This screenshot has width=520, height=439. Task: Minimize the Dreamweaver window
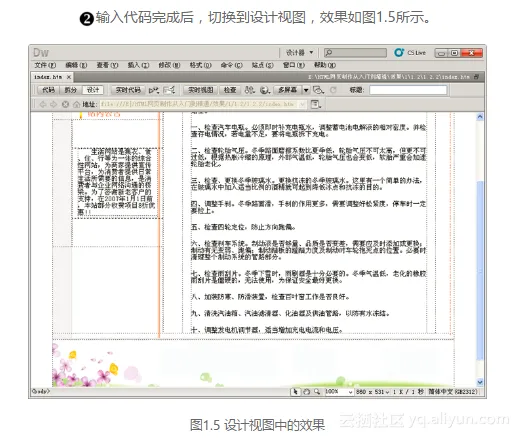click(x=441, y=53)
